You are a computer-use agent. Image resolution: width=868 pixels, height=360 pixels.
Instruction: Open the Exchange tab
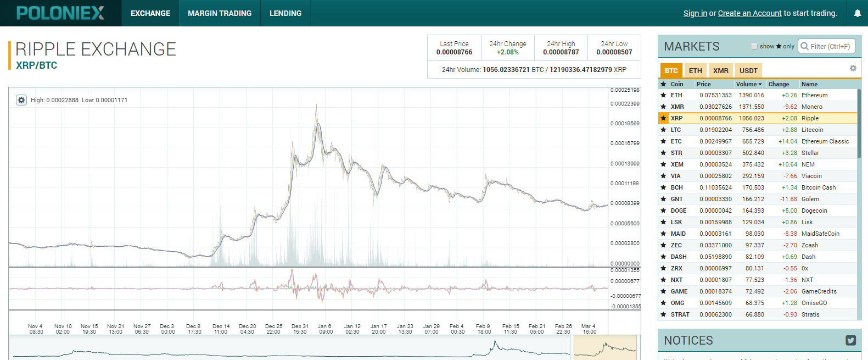coord(150,13)
